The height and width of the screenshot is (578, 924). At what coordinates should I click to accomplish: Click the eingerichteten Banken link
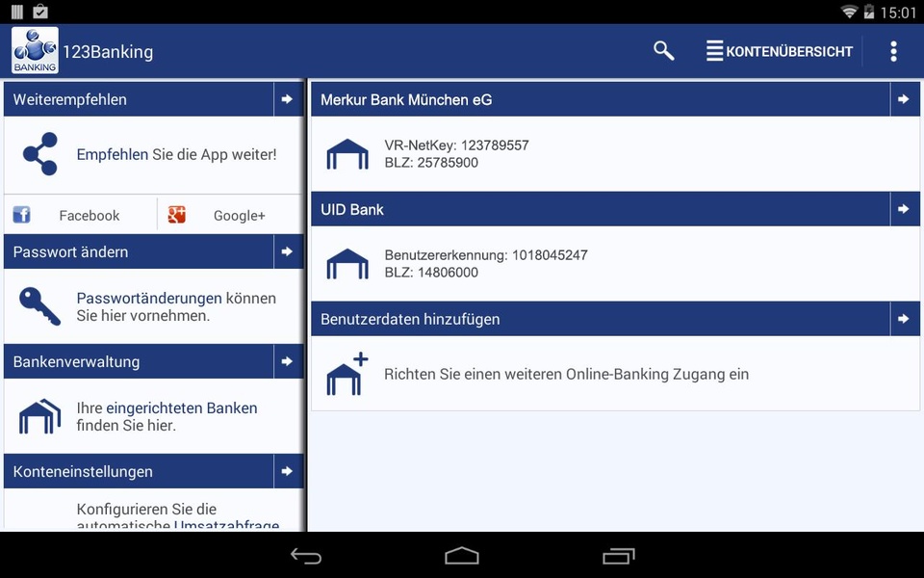pos(182,408)
